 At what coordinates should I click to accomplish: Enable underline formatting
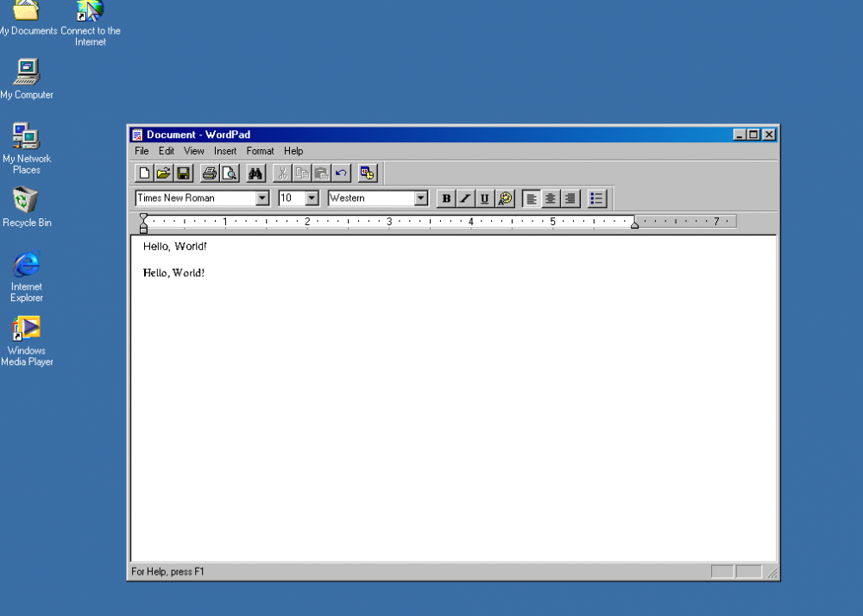pos(483,198)
